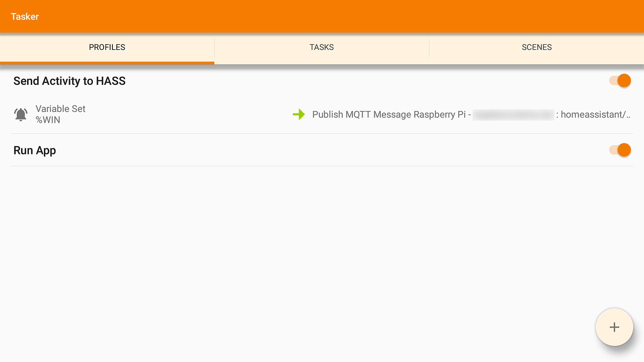Screen dimensions: 644x362
Task: Click the blurred broker address in the task
Action: coord(513,115)
